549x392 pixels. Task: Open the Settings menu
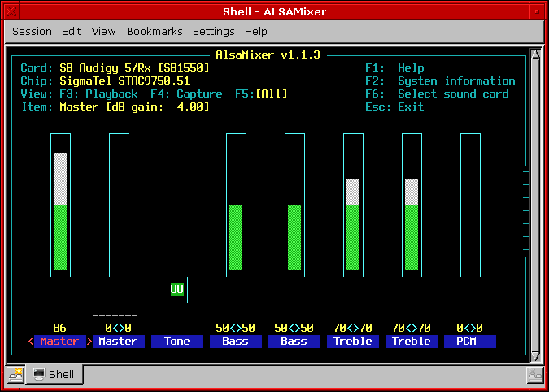point(213,32)
